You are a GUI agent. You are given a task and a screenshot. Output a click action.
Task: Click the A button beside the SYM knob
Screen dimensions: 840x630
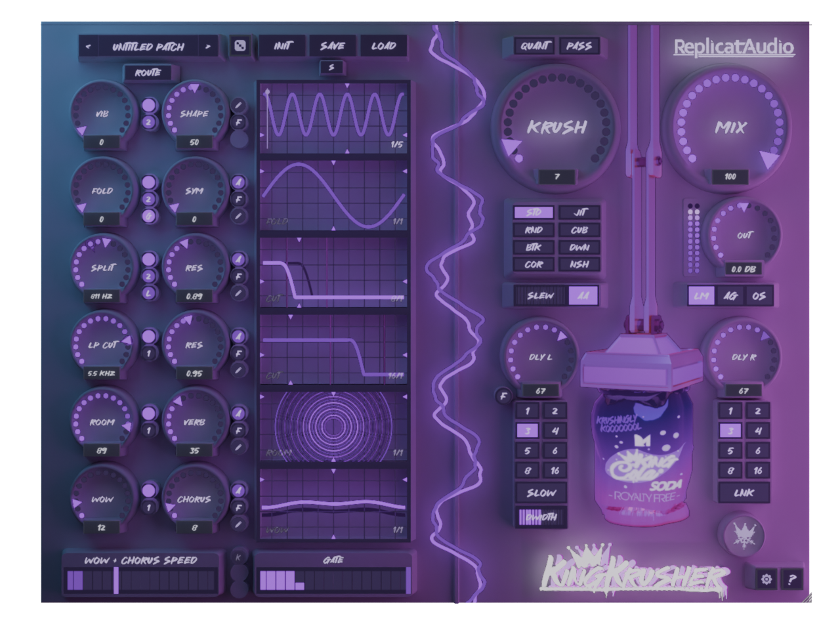click(x=238, y=182)
